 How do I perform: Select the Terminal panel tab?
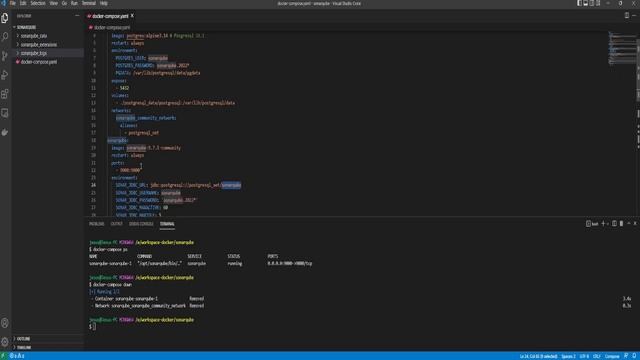tap(167, 224)
